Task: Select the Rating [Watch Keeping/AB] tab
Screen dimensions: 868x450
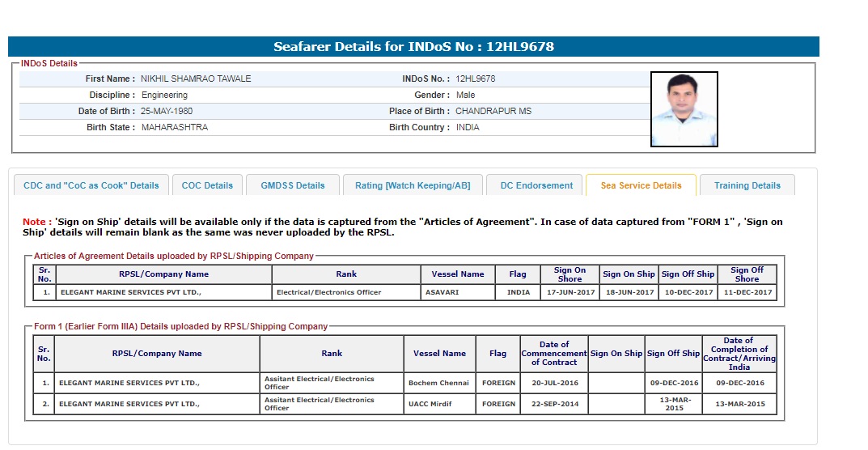Action: [x=412, y=185]
